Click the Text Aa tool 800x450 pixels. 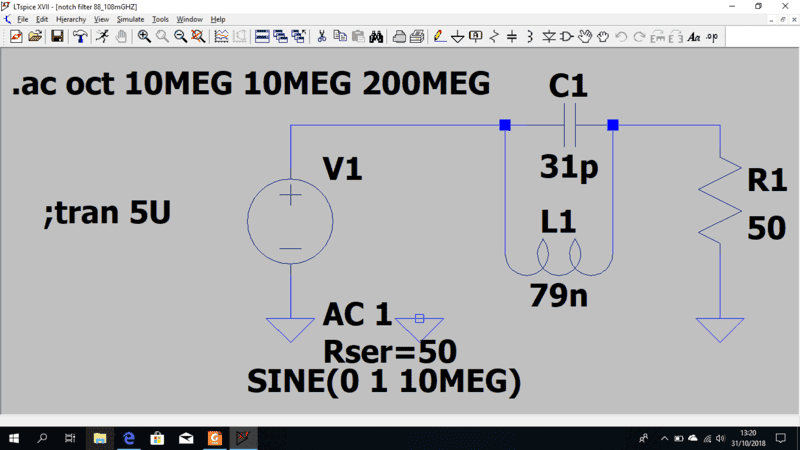coord(693,37)
